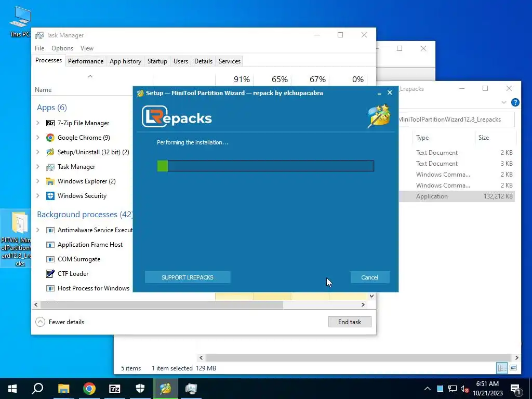Open the View menu in Task Manager
532x399 pixels.
point(87,48)
